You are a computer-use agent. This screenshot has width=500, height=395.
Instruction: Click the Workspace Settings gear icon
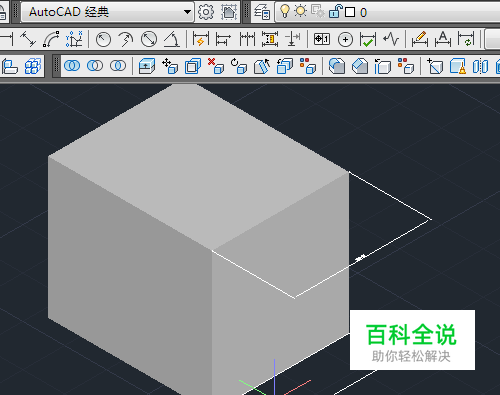[x=206, y=12]
